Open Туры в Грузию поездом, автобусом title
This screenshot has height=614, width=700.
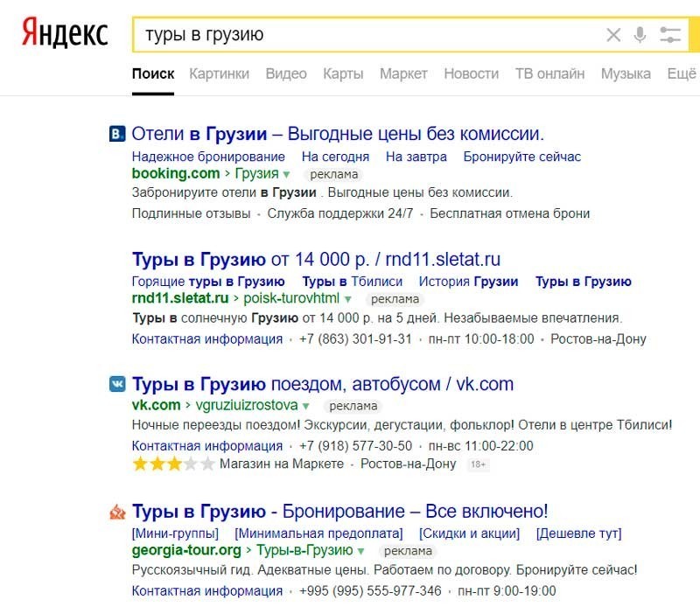pyautogui.click(x=323, y=384)
